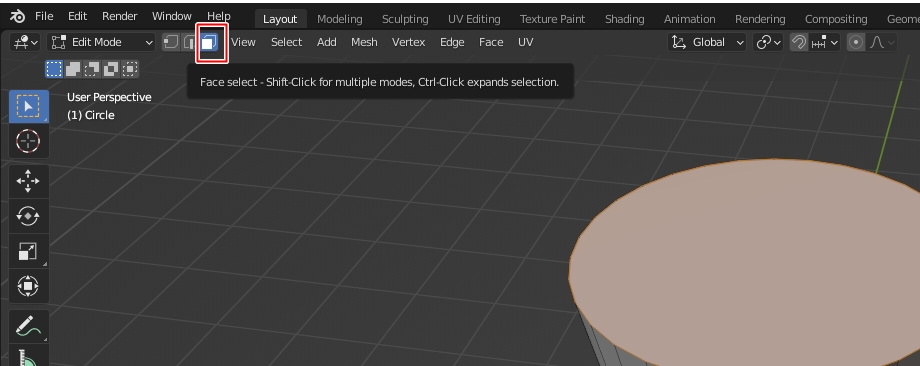Choose Subtract Existing Selection mode
Image resolution: width=920 pixels, height=366 pixels.
coord(92,69)
